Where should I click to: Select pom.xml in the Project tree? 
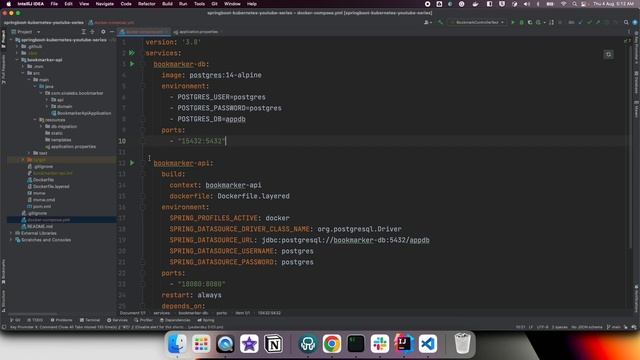click(x=42, y=207)
